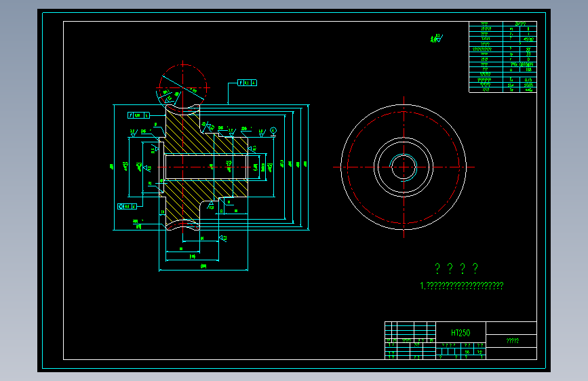Click the center bore of the circular front view
The height and width of the screenshot is (381, 588).
pyautogui.click(x=404, y=167)
